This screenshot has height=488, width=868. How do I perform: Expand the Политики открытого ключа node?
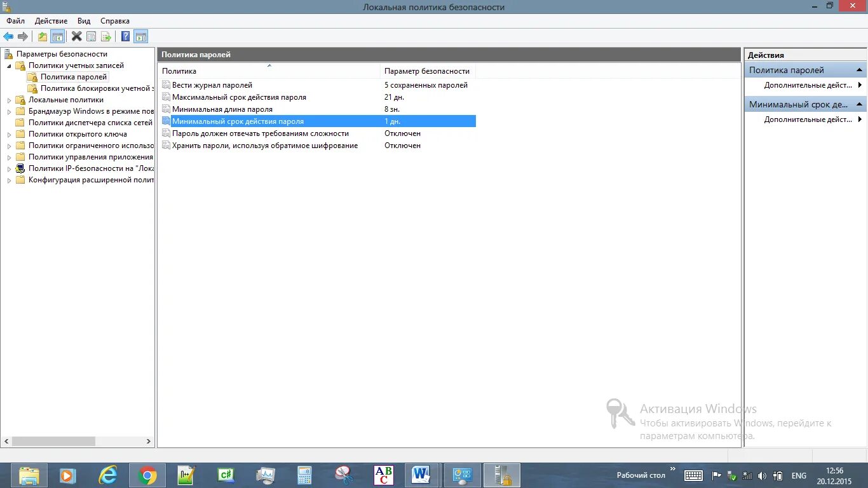click(x=9, y=134)
